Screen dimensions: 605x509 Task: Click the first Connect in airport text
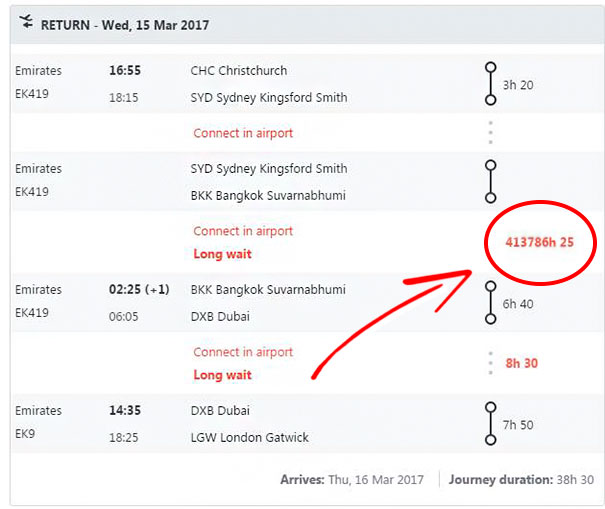[x=243, y=133]
